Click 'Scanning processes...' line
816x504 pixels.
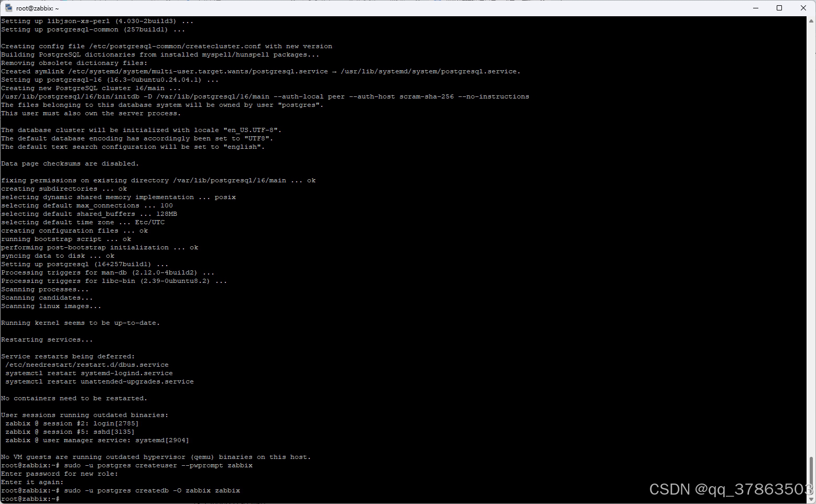pyautogui.click(x=45, y=289)
